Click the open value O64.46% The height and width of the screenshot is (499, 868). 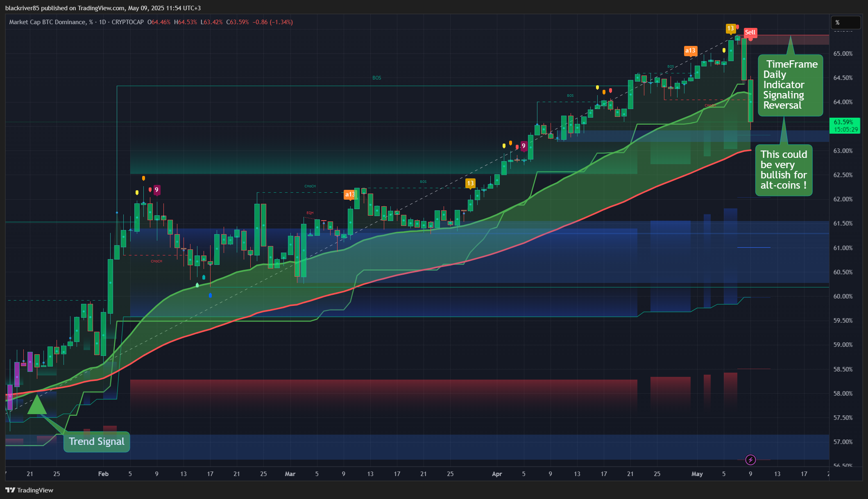tap(159, 22)
